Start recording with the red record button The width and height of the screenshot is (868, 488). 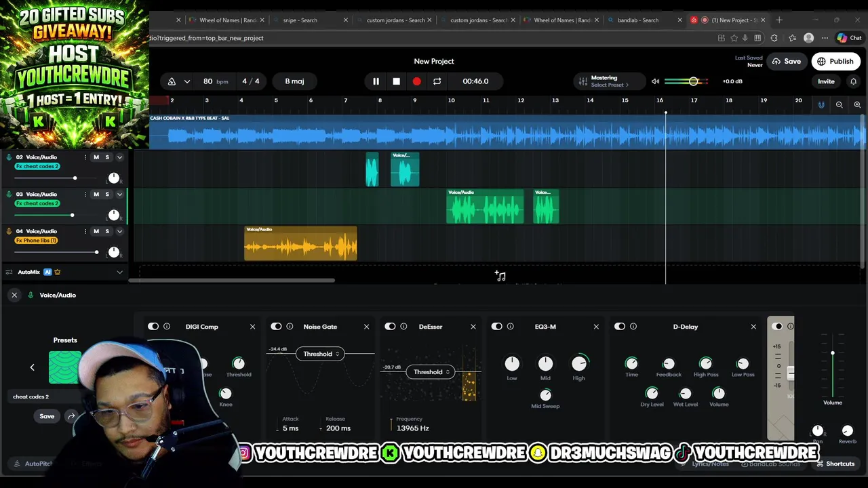click(x=416, y=81)
